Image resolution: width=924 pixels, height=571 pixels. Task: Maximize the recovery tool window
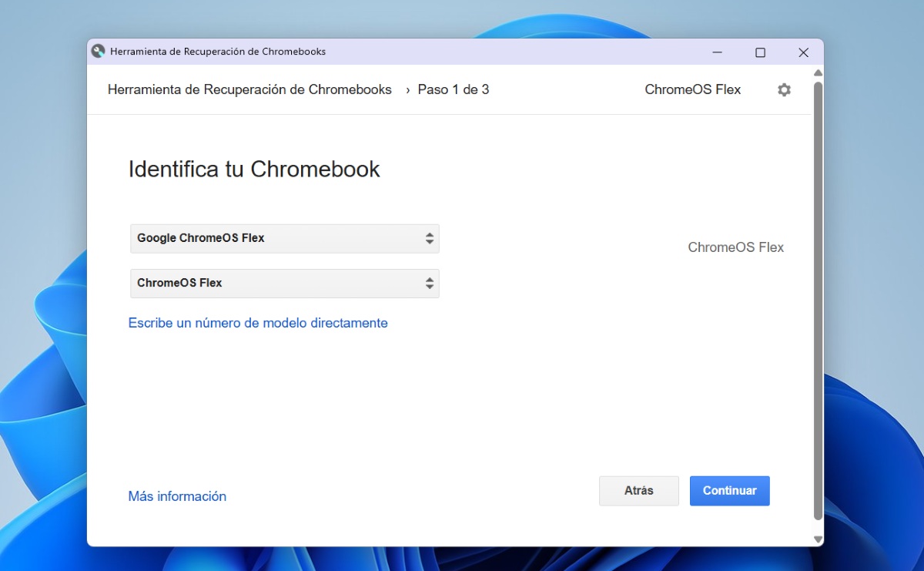coord(760,52)
